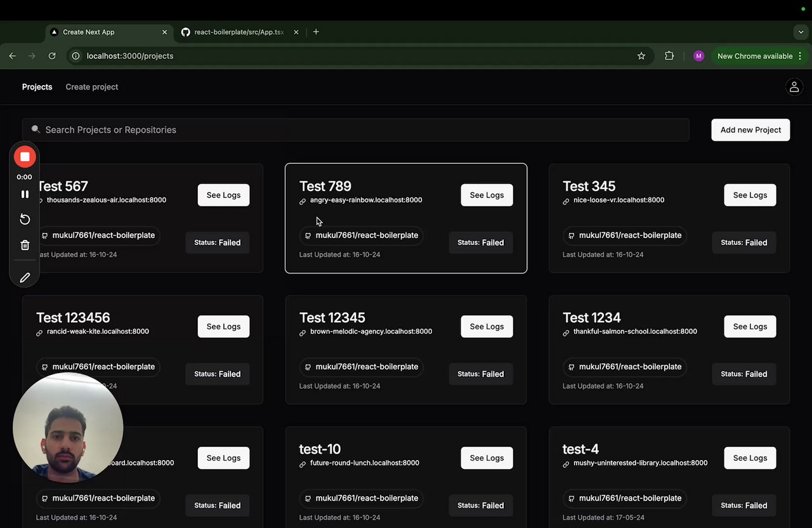Click link icon beside thankful-salmon-school URL
Image resolution: width=812 pixels, height=528 pixels.
tap(566, 333)
